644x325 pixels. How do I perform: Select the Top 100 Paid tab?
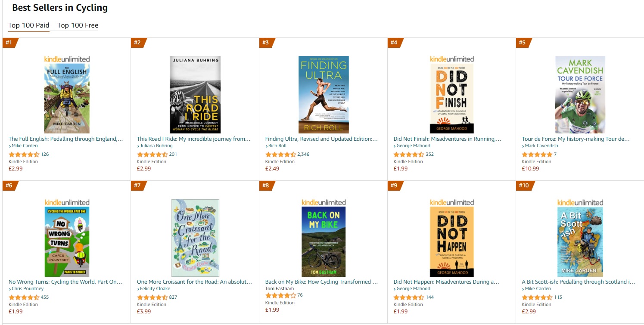(28, 25)
